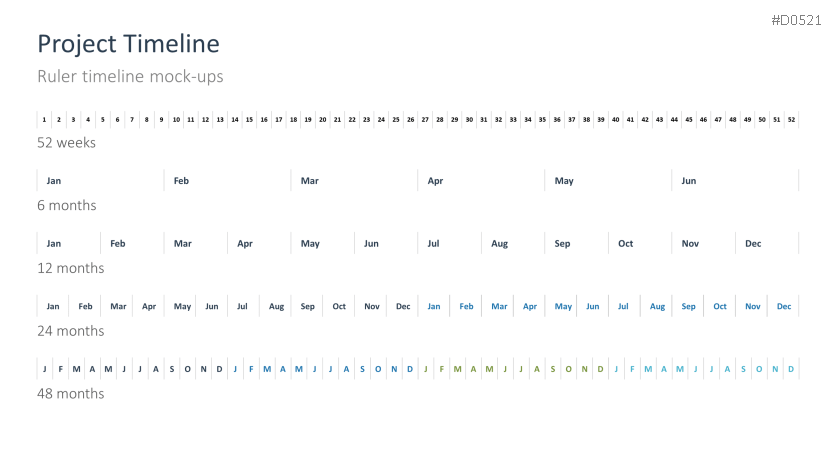836x470 pixels.
Task: Click week 26 on the weeks ruler
Action: (411, 120)
